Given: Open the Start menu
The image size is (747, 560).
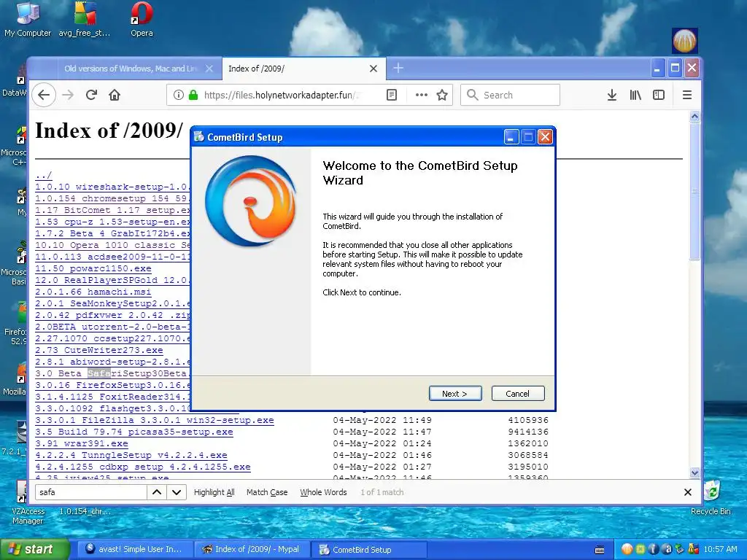Looking at the screenshot, I should (34, 549).
